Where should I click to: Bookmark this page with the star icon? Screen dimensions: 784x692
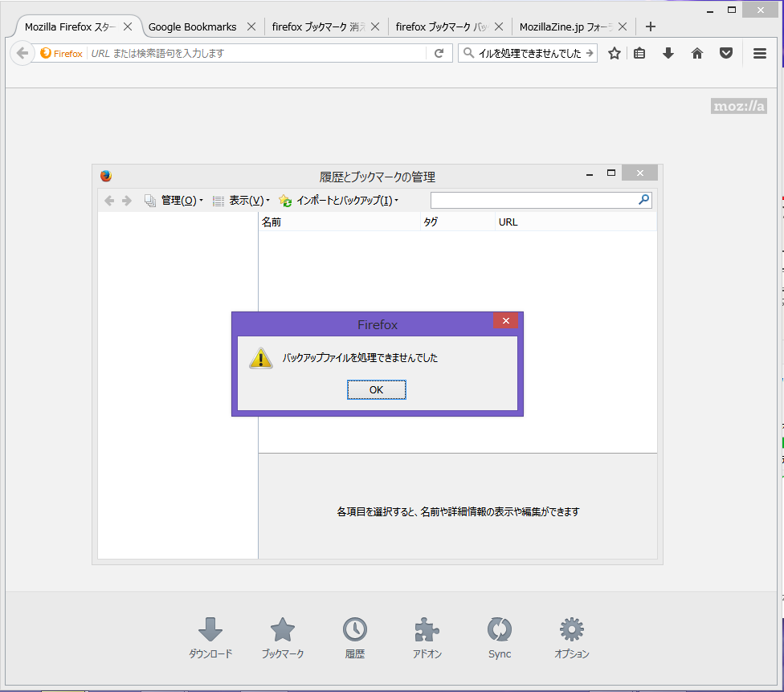[615, 53]
